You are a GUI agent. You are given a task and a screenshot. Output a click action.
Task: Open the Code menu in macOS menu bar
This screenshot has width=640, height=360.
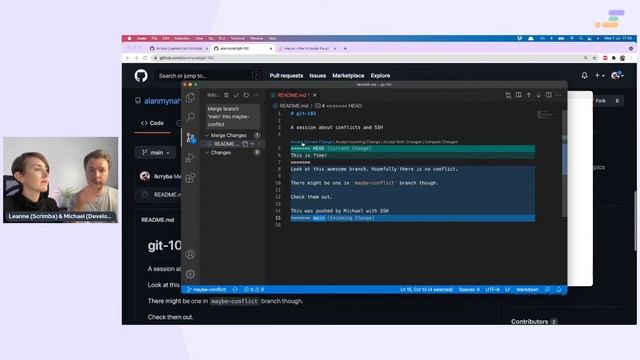142,38
